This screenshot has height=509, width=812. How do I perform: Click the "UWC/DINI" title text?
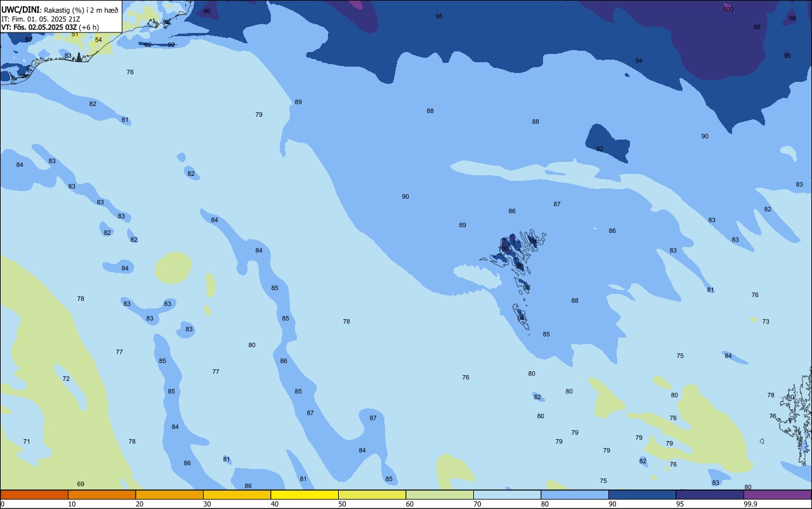point(21,10)
